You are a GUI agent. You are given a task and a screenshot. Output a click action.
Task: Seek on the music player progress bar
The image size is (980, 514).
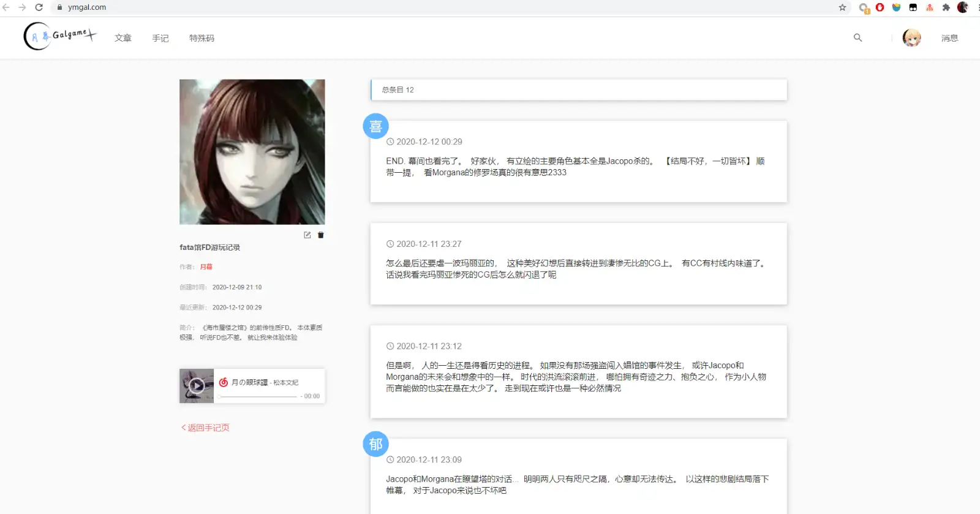(x=257, y=396)
